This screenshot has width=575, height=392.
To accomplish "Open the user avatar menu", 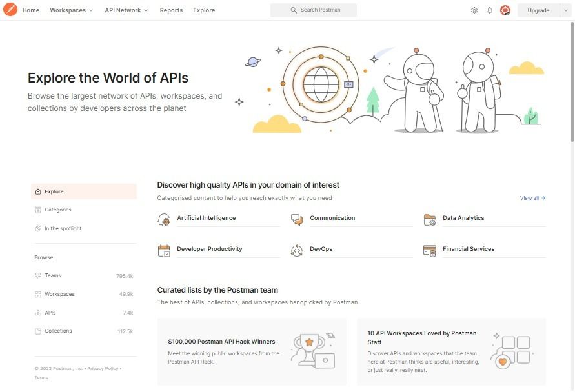I will [x=505, y=10].
